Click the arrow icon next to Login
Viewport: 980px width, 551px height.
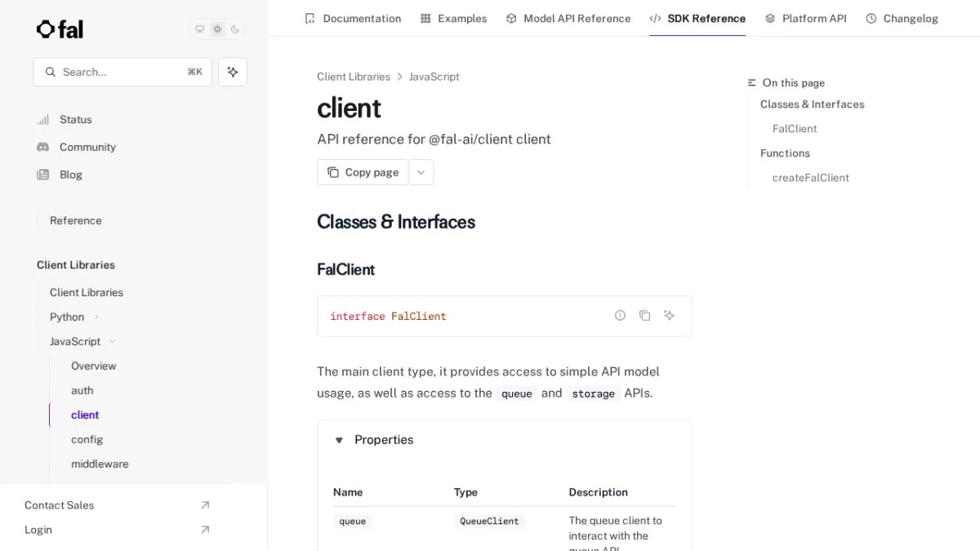pyautogui.click(x=205, y=530)
